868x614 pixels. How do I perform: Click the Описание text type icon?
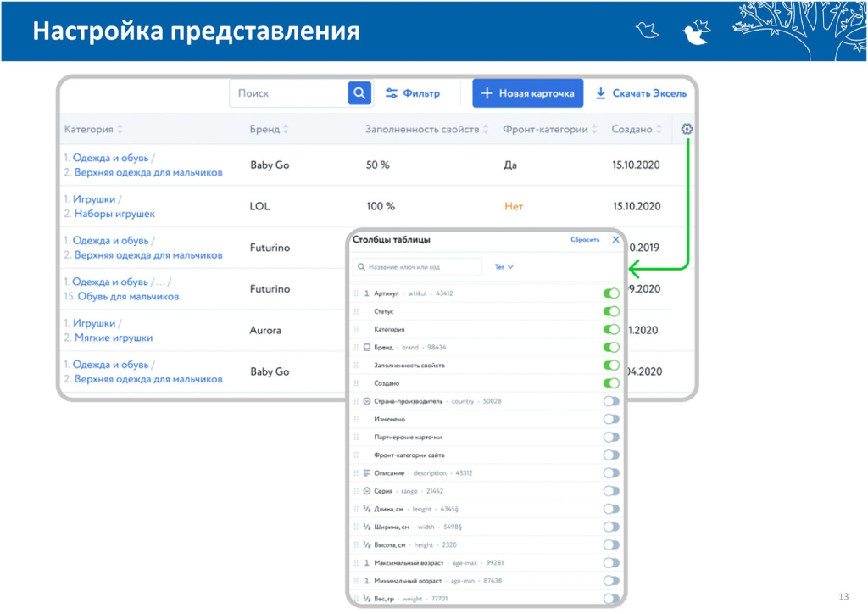[367, 473]
